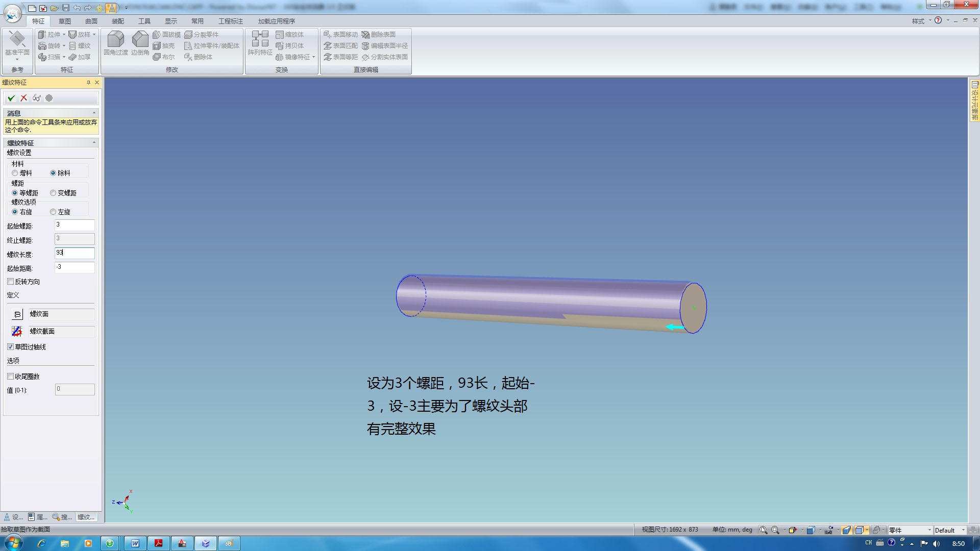Screen dimensions: 980x551
Task: Open the Default configuration dropdown in status bar
Action: tap(963, 530)
